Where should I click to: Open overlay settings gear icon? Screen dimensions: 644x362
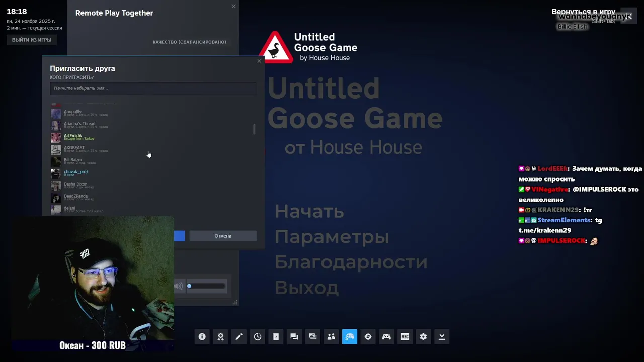click(423, 337)
